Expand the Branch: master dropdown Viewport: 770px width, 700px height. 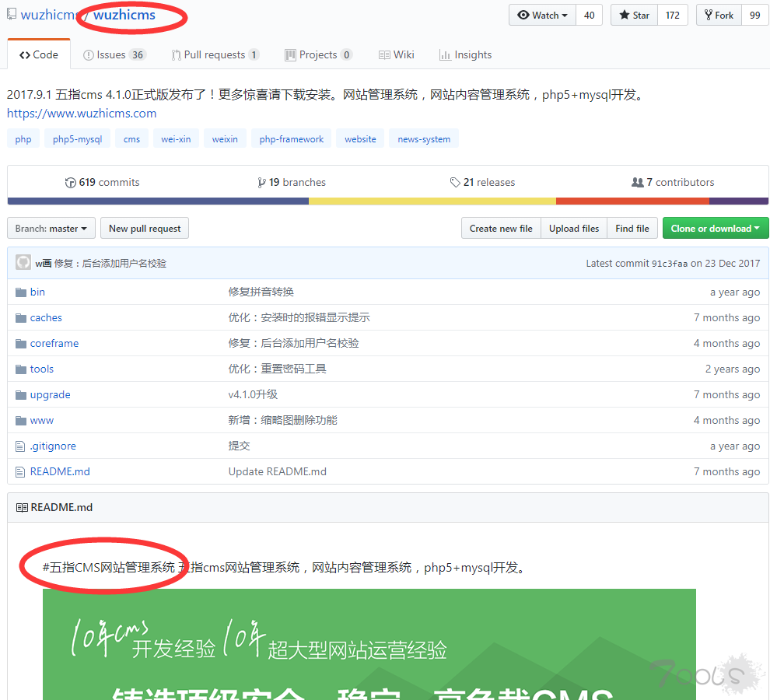51,229
